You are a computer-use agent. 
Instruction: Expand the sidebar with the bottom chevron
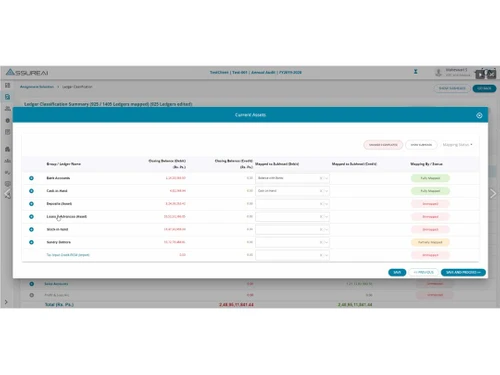click(6, 302)
